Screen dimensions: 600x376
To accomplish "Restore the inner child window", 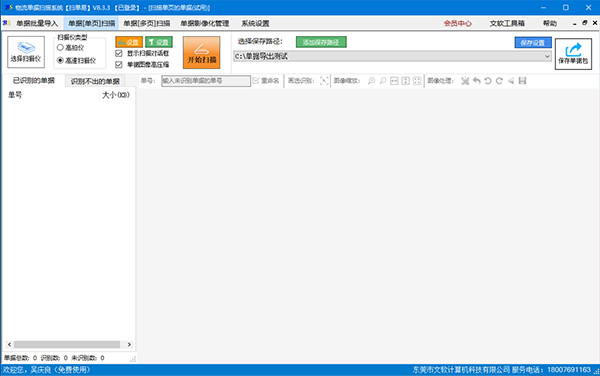I will (584, 23).
